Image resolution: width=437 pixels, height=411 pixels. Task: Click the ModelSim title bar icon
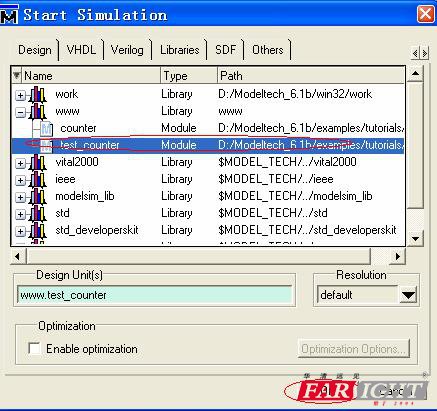[x=9, y=15]
